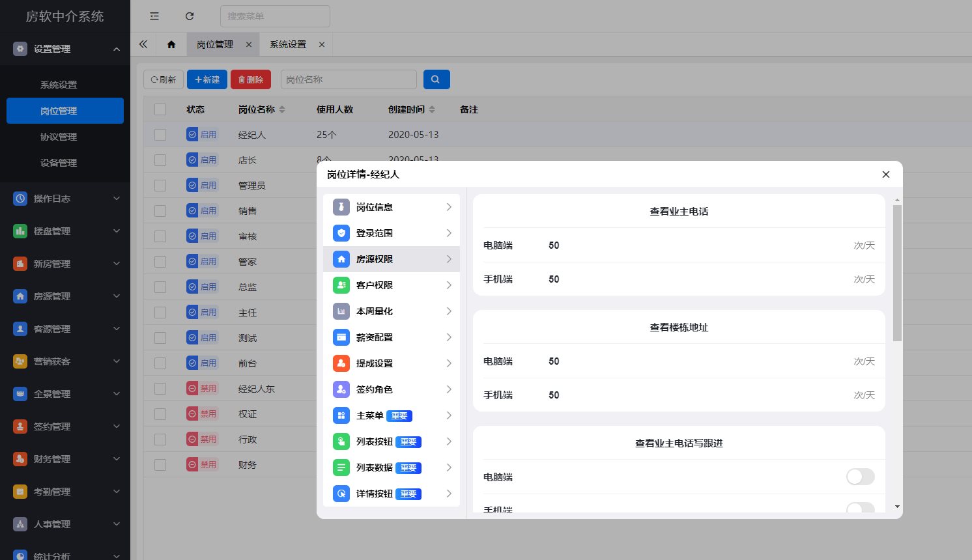The width and height of the screenshot is (972, 560).
Task: Click the 客户权限 green icon
Action: point(341,285)
